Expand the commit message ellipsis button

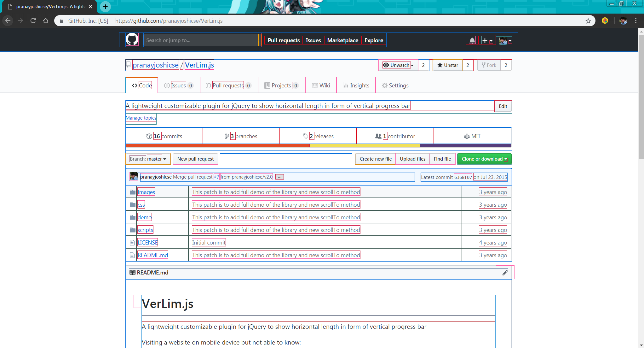point(279,177)
